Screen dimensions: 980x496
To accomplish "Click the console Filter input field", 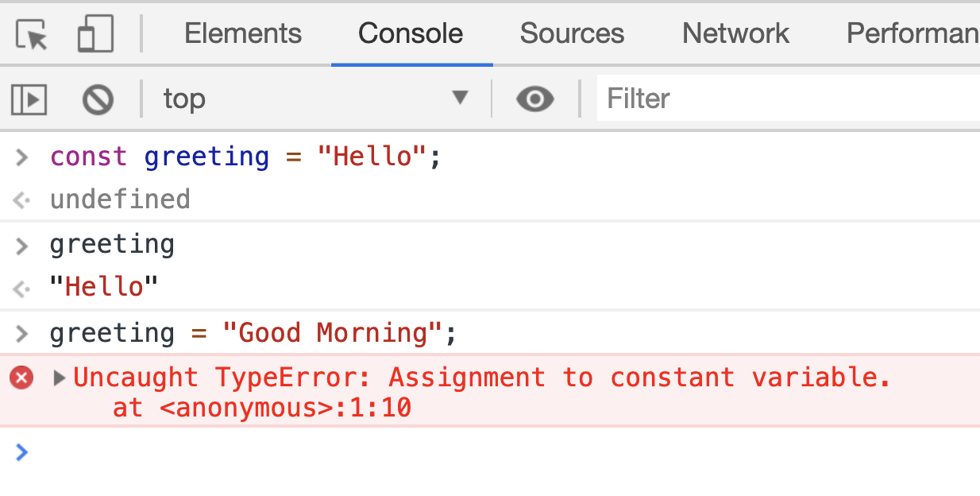I will pos(786,99).
